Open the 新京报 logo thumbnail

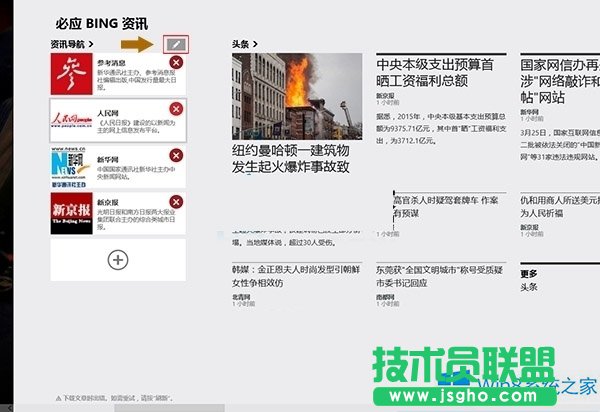click(x=72, y=213)
